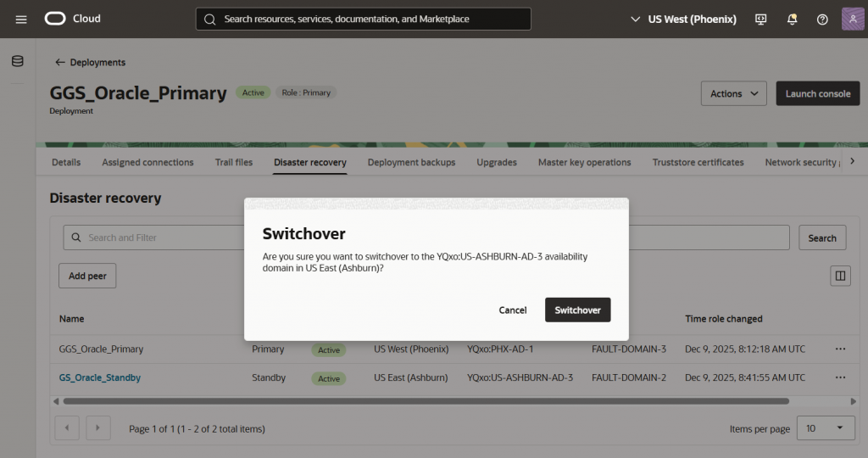Viewport: 868px width, 458px height.
Task: Open the notifications bell
Action: (x=793, y=20)
